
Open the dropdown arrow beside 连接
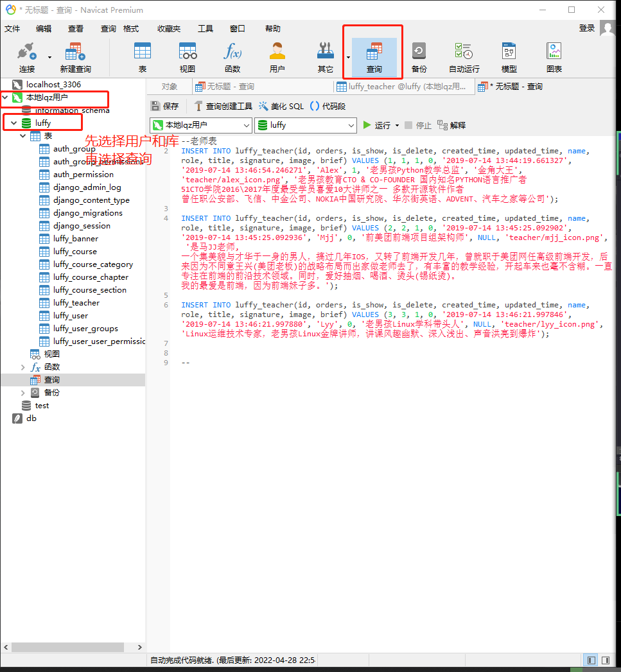pyautogui.click(x=49, y=57)
